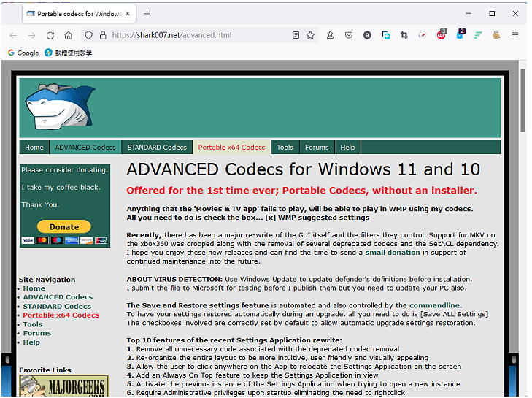Bookmark this page with the star icon
This screenshot has height=398, width=532.
coord(310,35)
